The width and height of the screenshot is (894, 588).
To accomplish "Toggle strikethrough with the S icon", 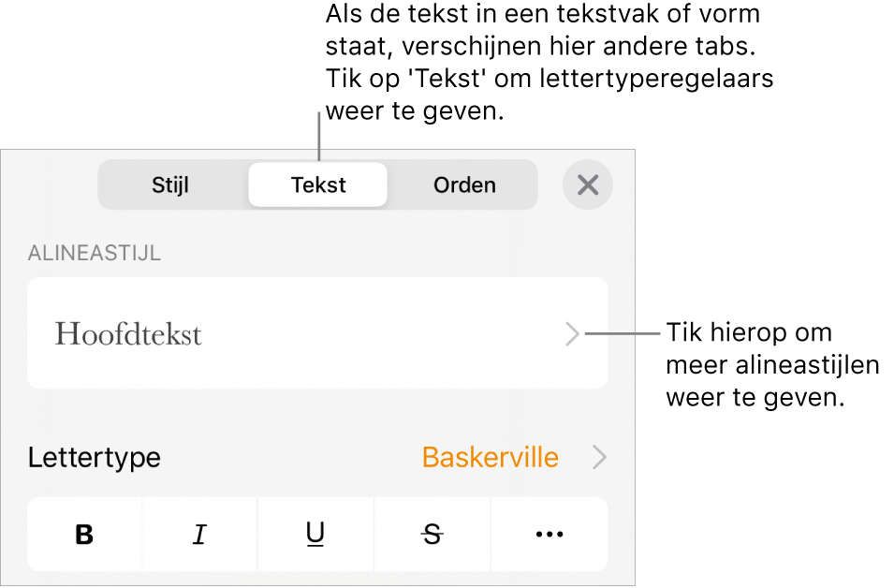I will tap(432, 535).
